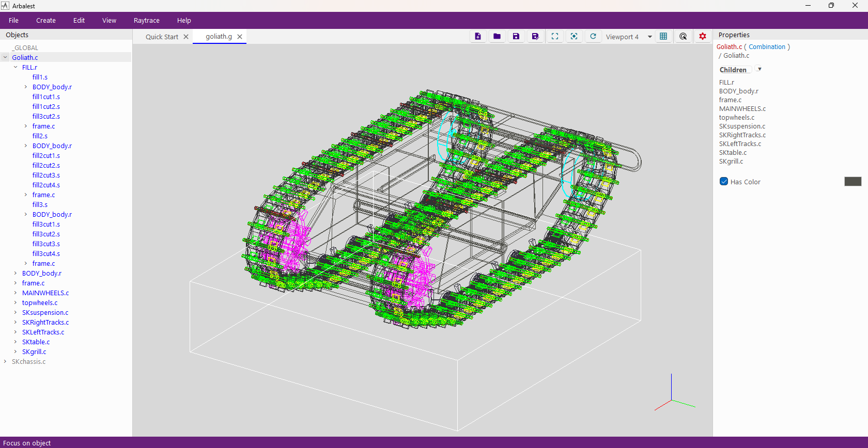868x448 pixels.
Task: Open settings with the red gear icon
Action: 703,37
